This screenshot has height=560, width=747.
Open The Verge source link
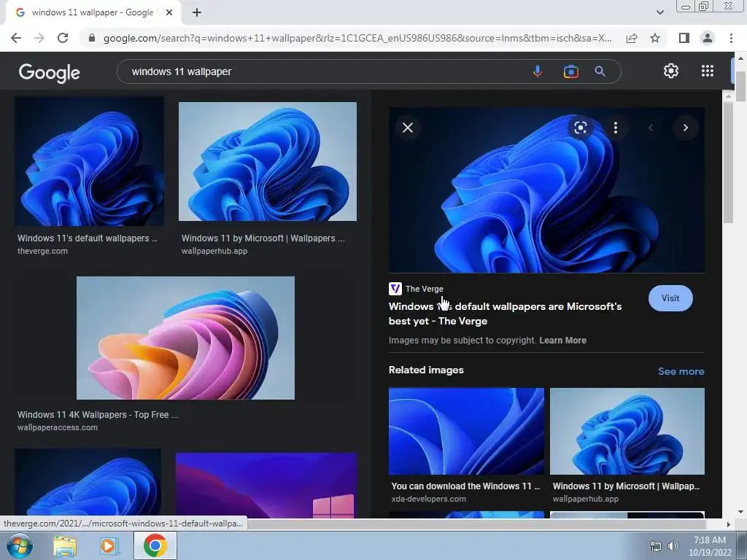416,289
